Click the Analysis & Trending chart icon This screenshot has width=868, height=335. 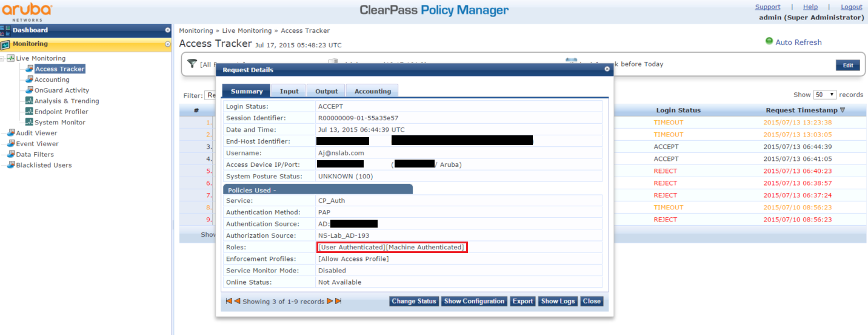pyautogui.click(x=29, y=101)
